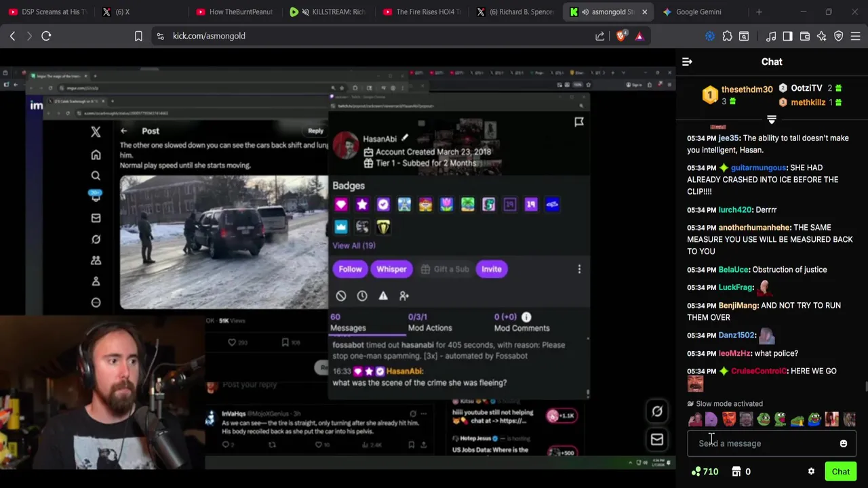Click the X search icon in streamed sidebar
The image size is (868, 488).
(96, 176)
